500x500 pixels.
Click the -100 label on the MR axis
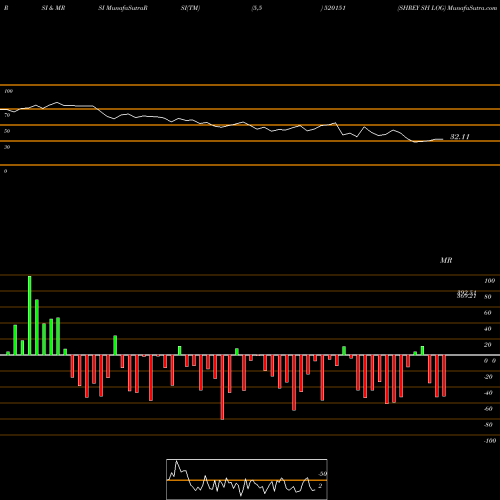click(490, 441)
